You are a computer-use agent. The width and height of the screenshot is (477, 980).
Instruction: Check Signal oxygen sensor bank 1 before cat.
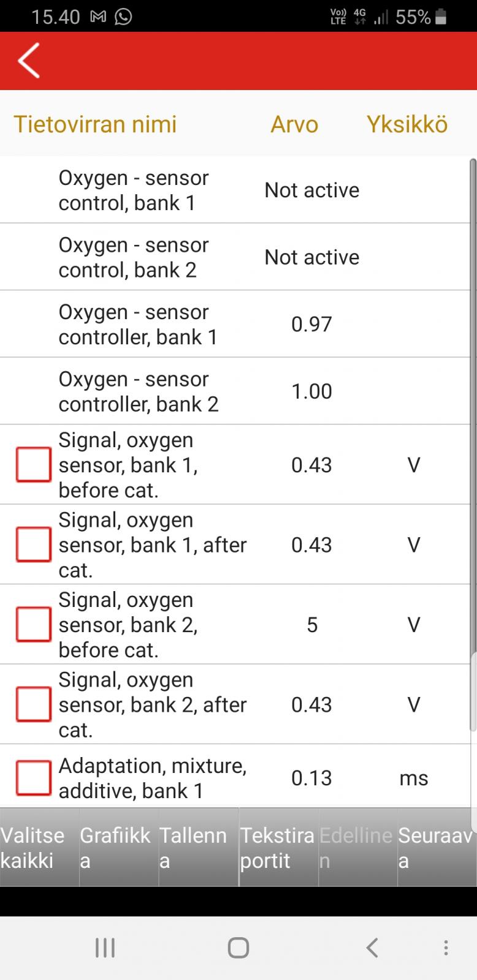click(x=33, y=464)
